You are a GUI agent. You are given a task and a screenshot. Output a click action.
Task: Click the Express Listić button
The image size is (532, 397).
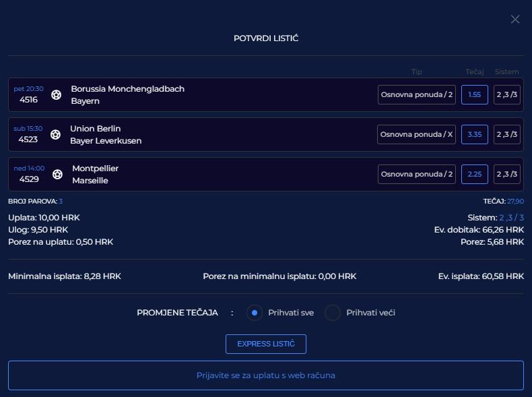click(x=266, y=344)
